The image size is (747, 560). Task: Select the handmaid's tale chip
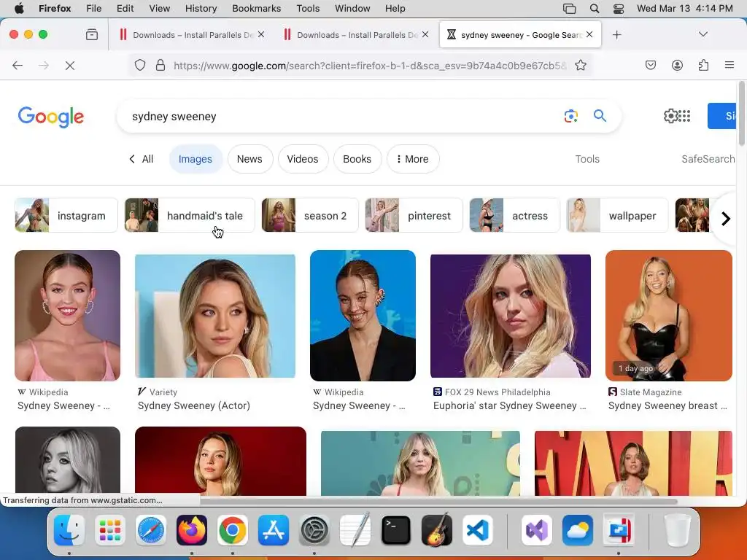(x=190, y=215)
